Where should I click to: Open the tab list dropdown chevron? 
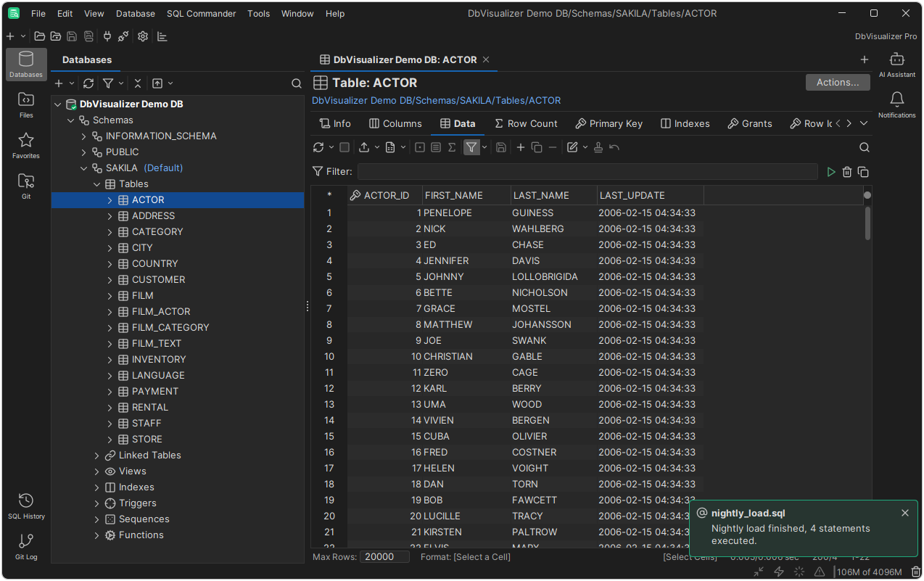(x=864, y=123)
